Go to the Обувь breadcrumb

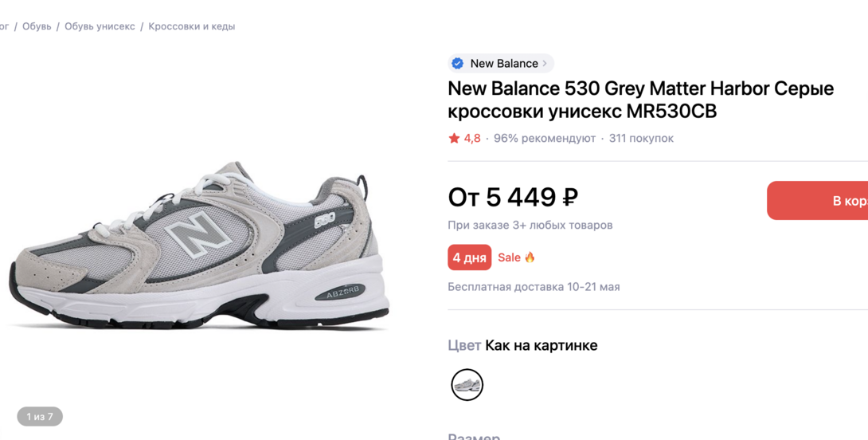(x=37, y=26)
